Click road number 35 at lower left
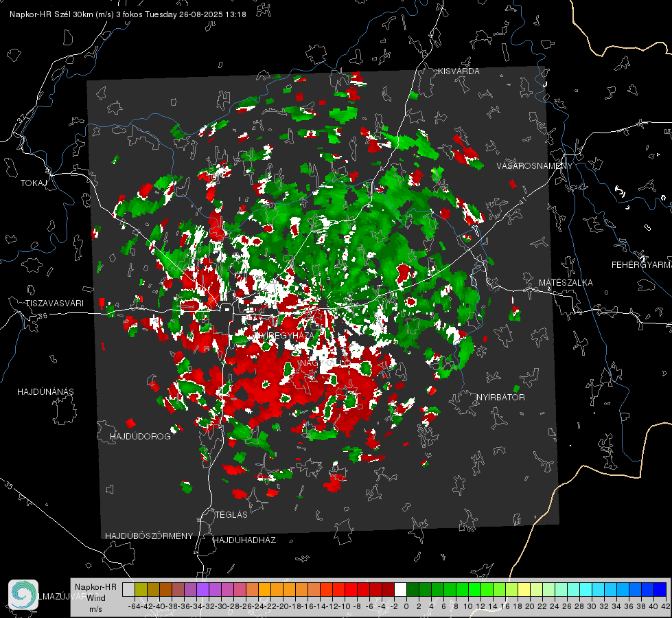The height and width of the screenshot is (618, 672). pyautogui.click(x=8, y=485)
